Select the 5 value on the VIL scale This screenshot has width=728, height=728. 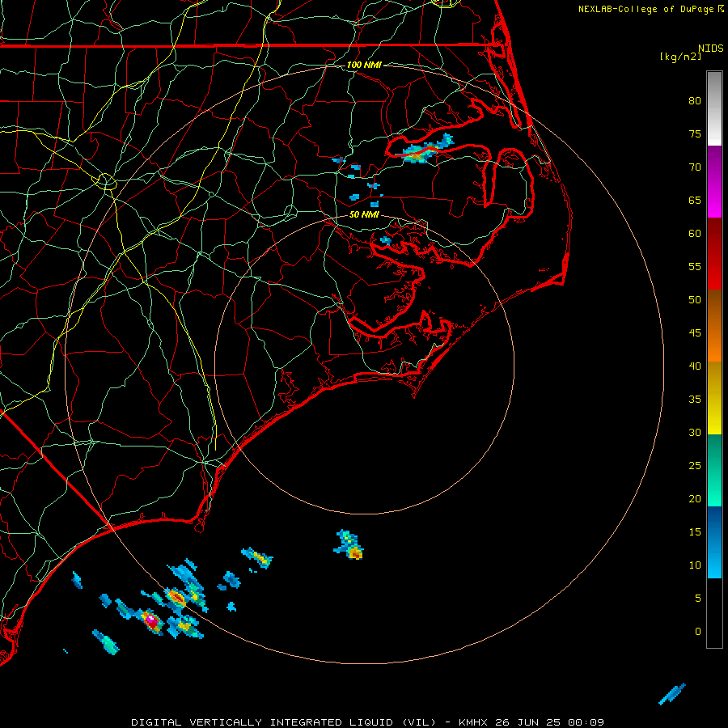(x=698, y=598)
